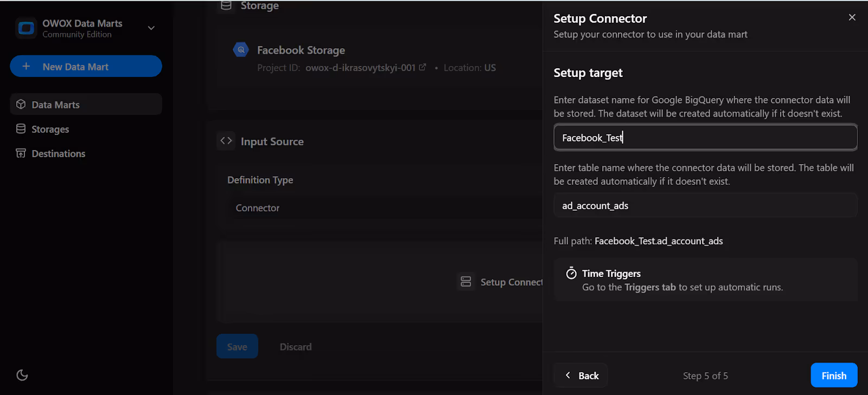Click the Community Edition label

tap(77, 34)
